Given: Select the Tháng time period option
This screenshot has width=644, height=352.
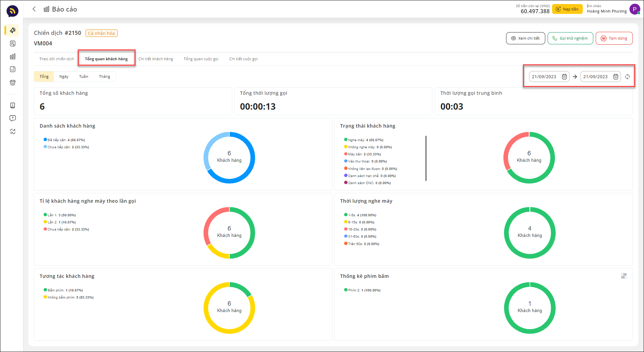Looking at the screenshot, I should coord(104,76).
